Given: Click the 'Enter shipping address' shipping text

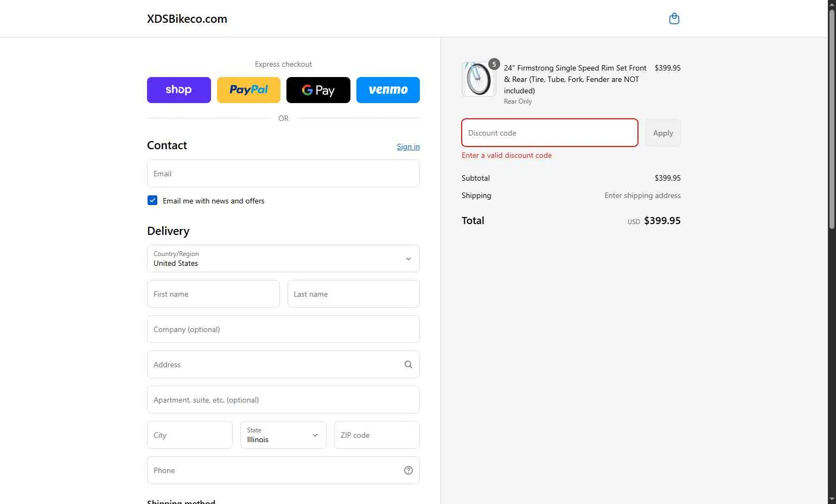Looking at the screenshot, I should click(x=643, y=195).
